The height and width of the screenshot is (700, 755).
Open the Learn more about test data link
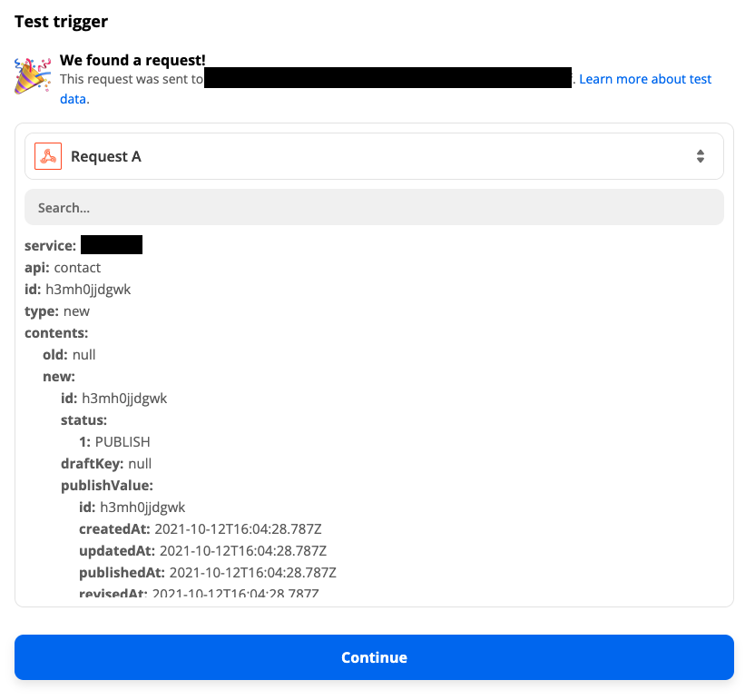[644, 79]
